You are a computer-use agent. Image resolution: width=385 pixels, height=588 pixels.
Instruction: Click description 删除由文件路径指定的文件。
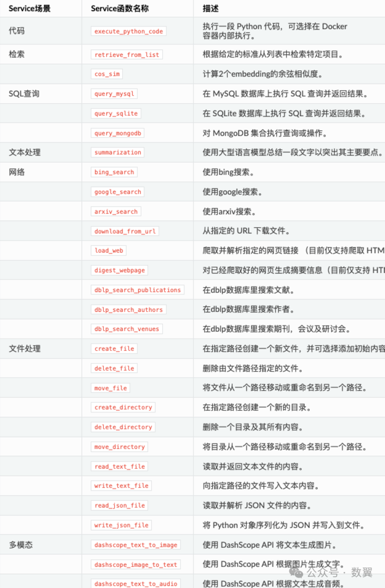[253, 368]
